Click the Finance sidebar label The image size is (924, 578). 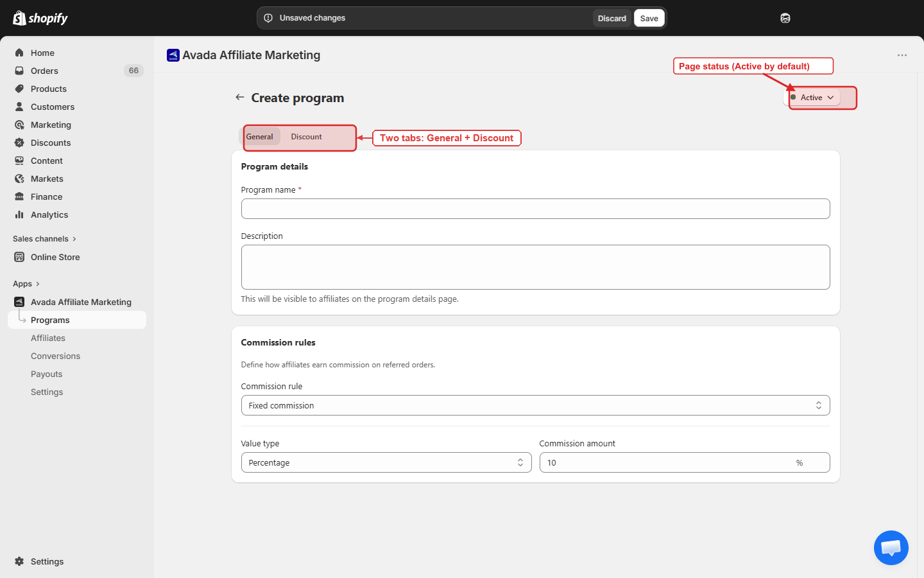click(47, 197)
